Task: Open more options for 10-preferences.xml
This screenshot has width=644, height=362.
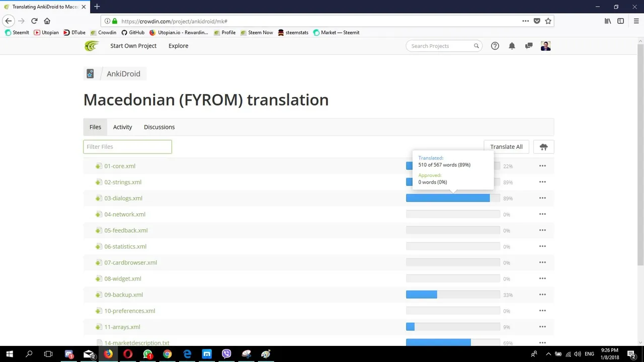Action: coord(542,311)
